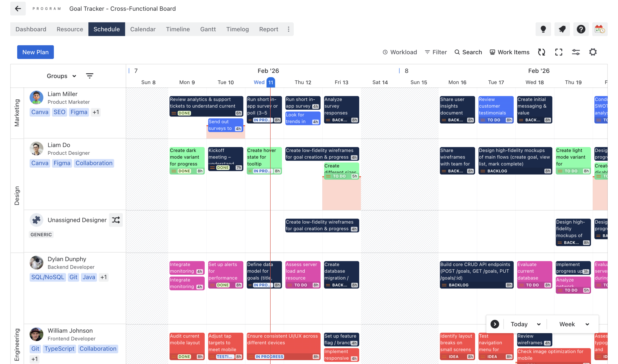Open the help question mark icon
The width and height of the screenshot is (618, 364).
[x=581, y=29]
